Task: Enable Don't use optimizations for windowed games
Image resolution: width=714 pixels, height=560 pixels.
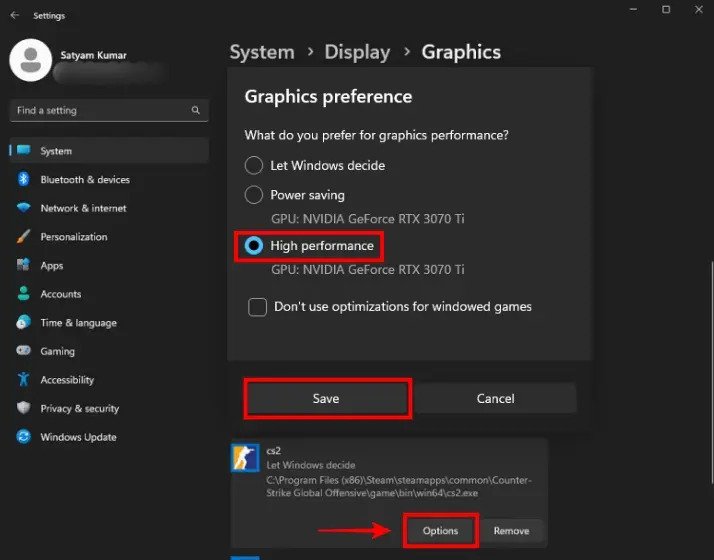Action: tap(257, 307)
